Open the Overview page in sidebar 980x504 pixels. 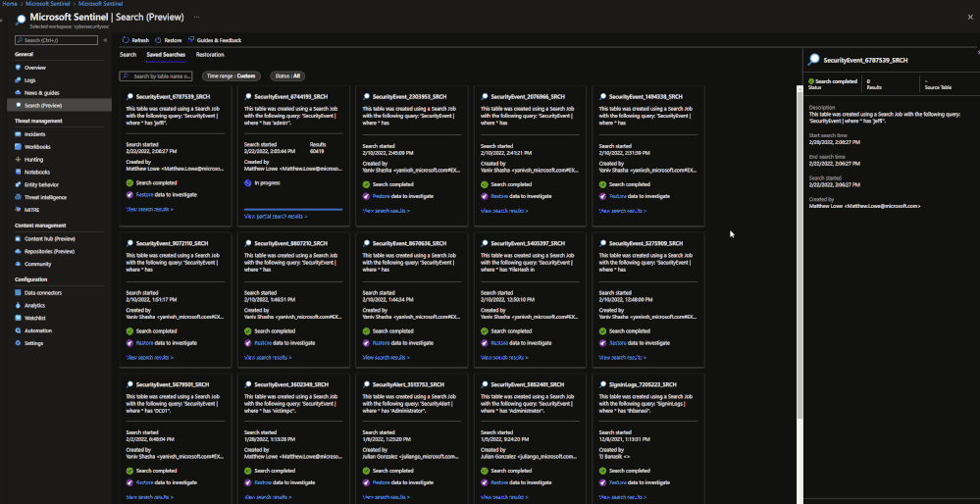pyautogui.click(x=35, y=68)
